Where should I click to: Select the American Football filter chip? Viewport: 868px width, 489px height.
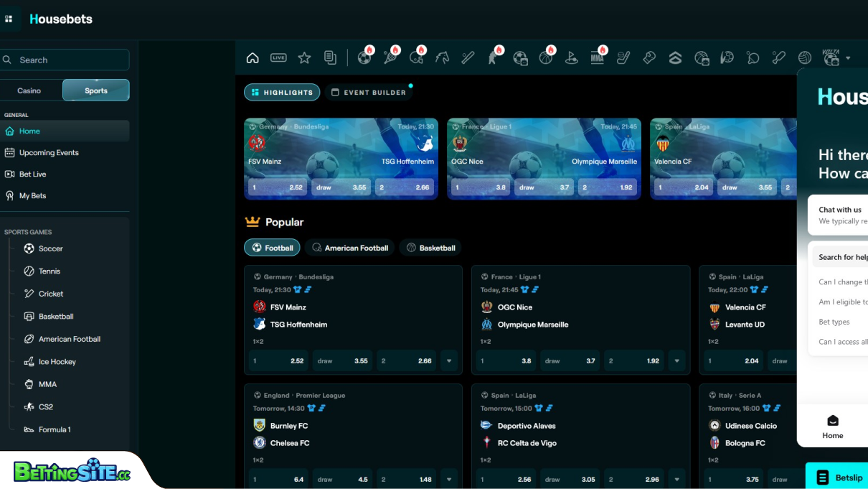349,248
